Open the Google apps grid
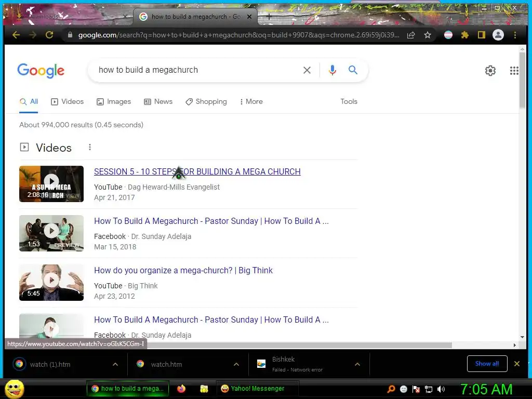The height and width of the screenshot is (399, 532). pos(514,71)
